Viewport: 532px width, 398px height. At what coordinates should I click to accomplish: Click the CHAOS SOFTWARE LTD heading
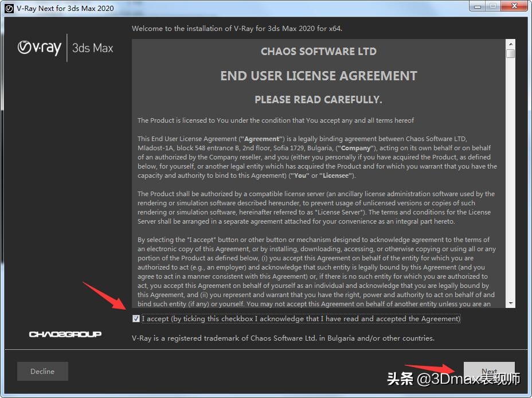coord(319,52)
